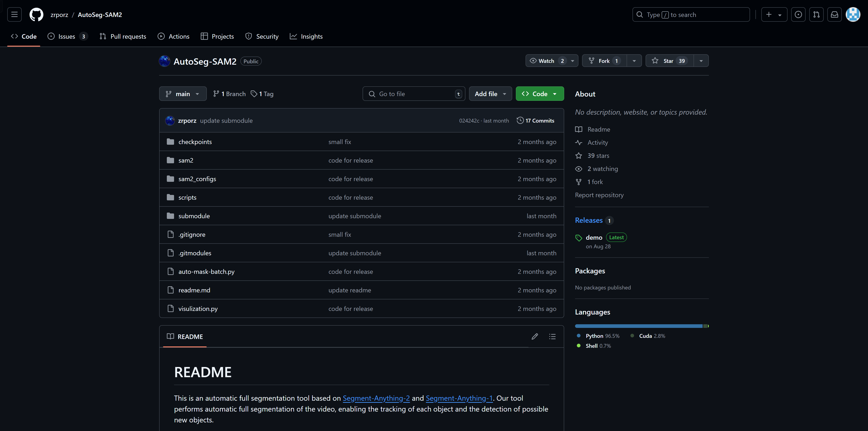Expand the Star lists dropdown arrow
Image resolution: width=868 pixels, height=431 pixels.
701,61
